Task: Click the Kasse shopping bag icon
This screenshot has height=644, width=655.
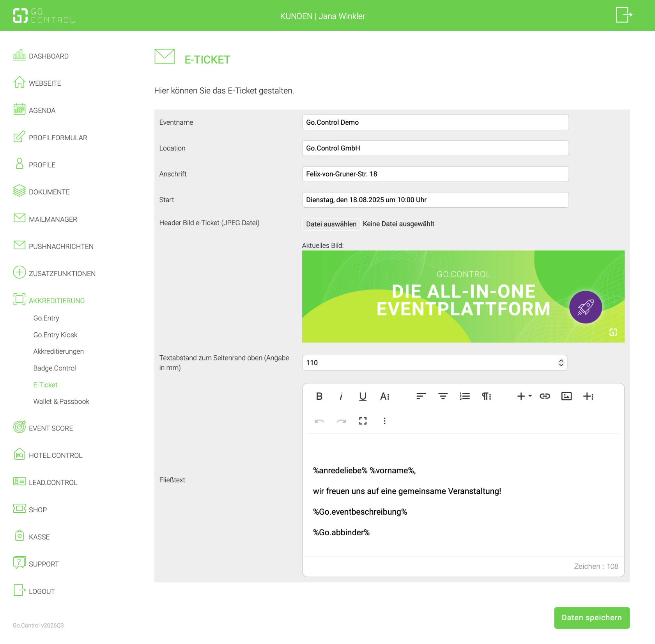Action: pyautogui.click(x=19, y=536)
